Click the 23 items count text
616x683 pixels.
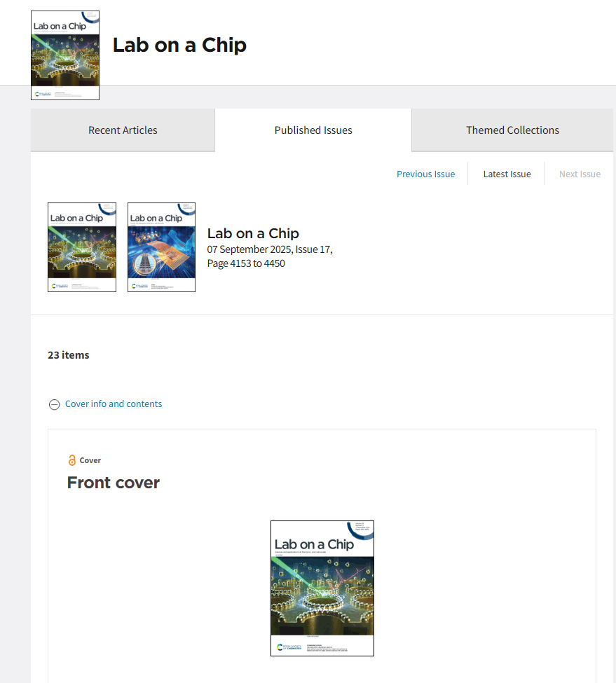pyautogui.click(x=69, y=355)
